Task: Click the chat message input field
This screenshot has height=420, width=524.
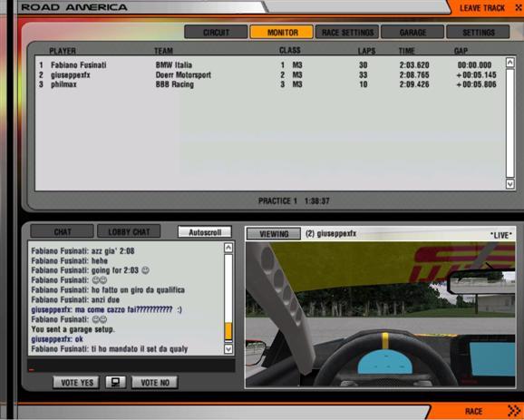Action: coord(131,366)
